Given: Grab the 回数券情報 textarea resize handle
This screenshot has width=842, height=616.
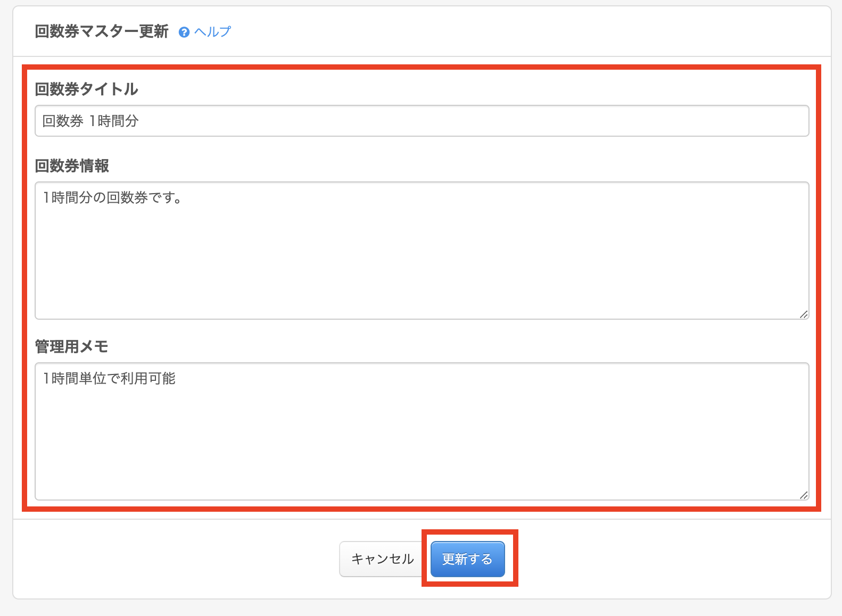Looking at the screenshot, I should (803, 314).
